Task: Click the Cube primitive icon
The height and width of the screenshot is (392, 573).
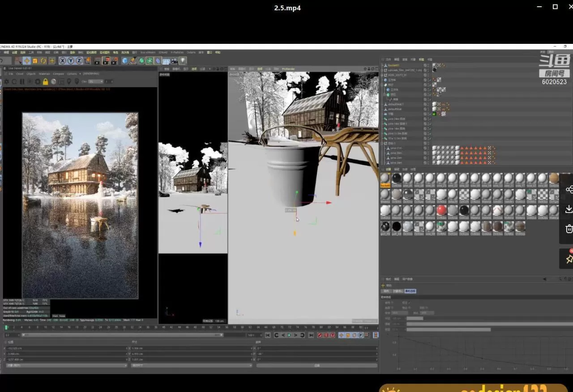Action: [x=125, y=61]
